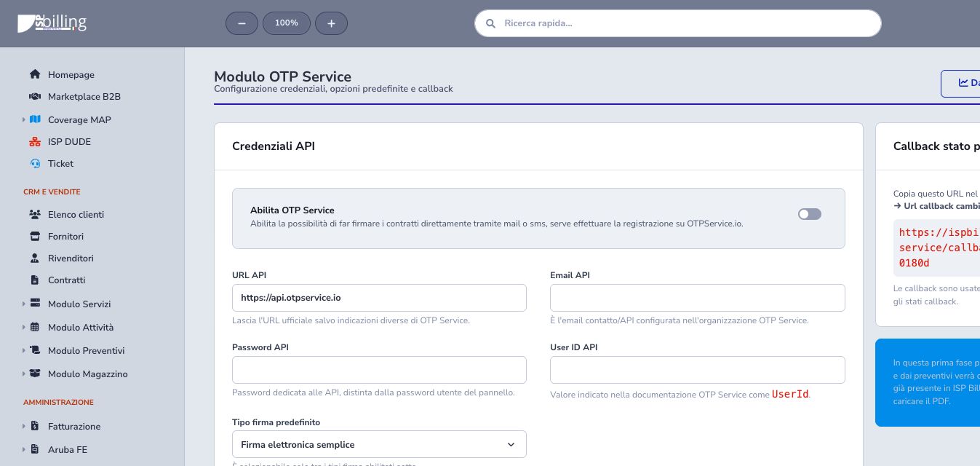Click the AMMINISTRAZIONE section label
The image size is (980, 466).
pyautogui.click(x=58, y=403)
